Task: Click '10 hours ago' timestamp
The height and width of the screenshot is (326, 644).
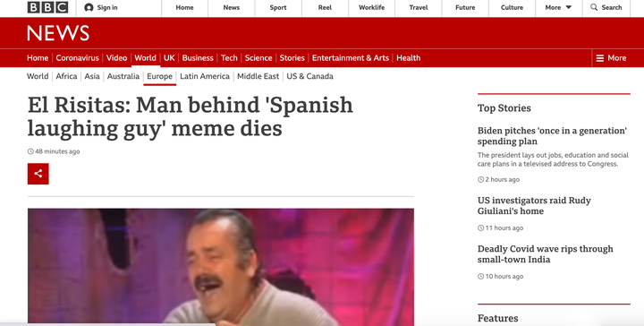Action: pos(501,277)
